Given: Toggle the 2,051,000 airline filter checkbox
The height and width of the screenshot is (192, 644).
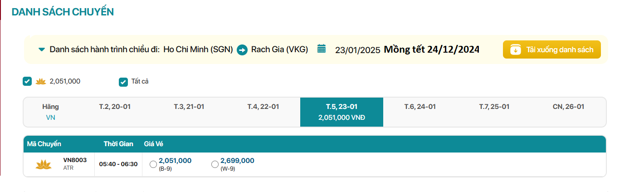Looking at the screenshot, I should coord(27,82).
